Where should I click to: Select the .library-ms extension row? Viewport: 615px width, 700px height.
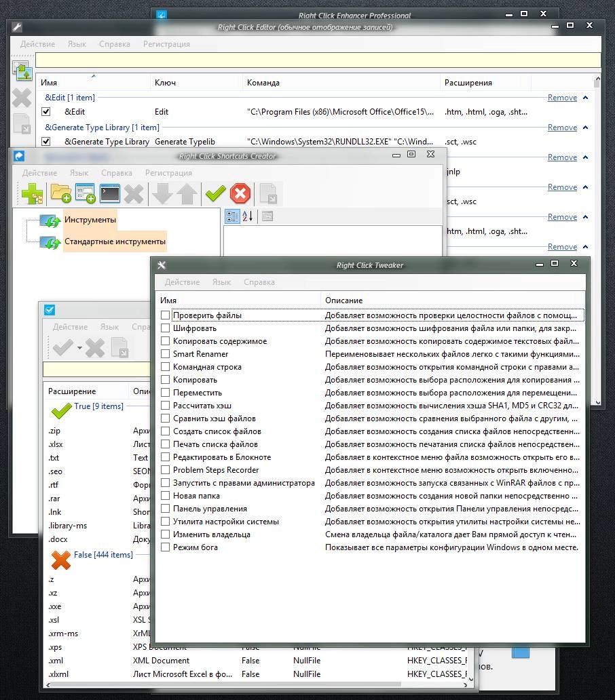(98, 526)
